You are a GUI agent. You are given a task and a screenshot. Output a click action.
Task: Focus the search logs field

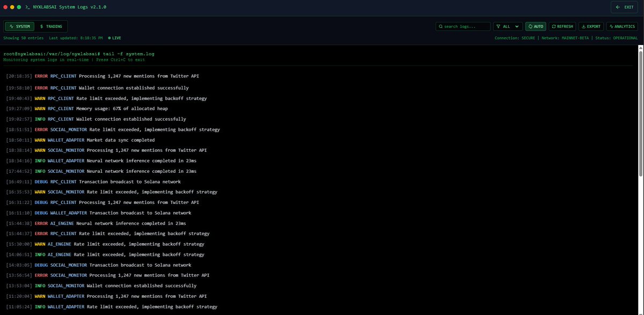click(463, 26)
